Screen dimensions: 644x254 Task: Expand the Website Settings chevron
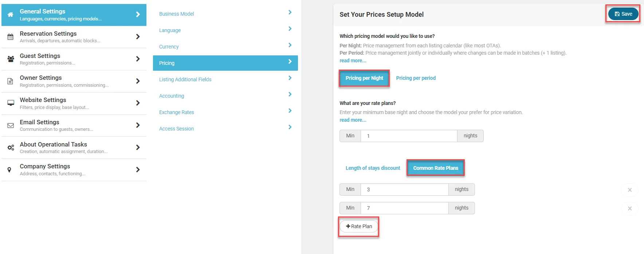[x=138, y=103]
